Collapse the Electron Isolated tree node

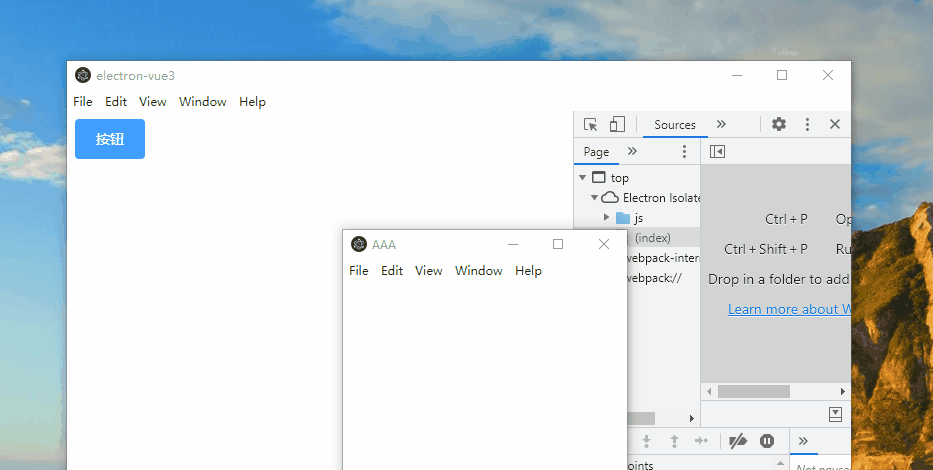pyautogui.click(x=594, y=198)
